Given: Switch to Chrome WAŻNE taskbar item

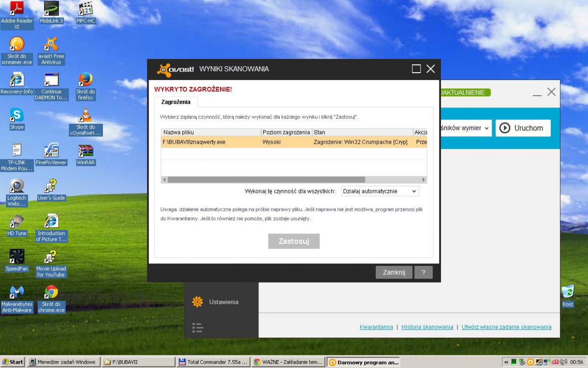Looking at the screenshot, I should [288, 362].
